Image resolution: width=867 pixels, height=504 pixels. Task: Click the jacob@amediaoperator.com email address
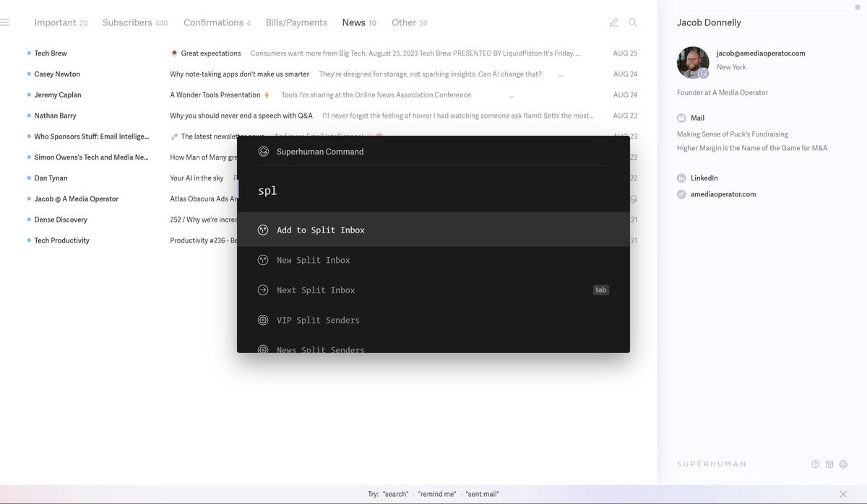tap(761, 53)
